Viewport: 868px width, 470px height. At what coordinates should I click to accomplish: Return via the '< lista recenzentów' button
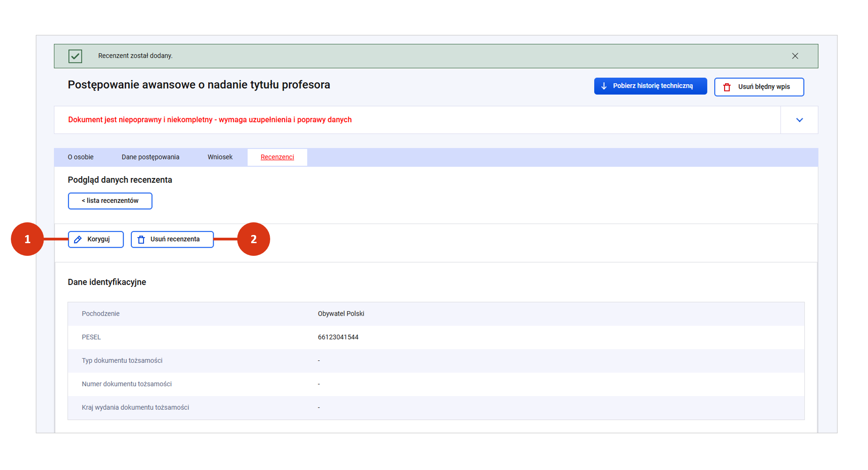(110, 201)
